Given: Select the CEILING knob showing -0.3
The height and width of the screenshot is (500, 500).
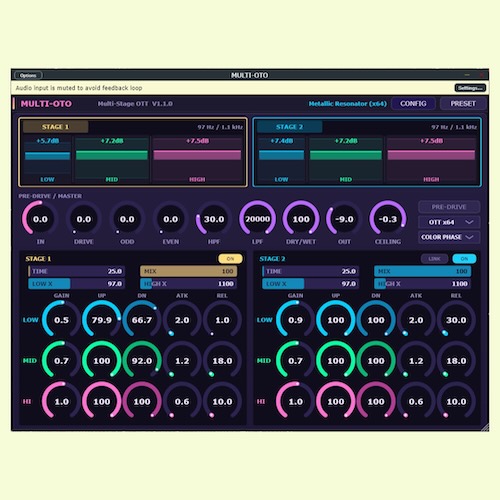Looking at the screenshot, I should point(388,219).
